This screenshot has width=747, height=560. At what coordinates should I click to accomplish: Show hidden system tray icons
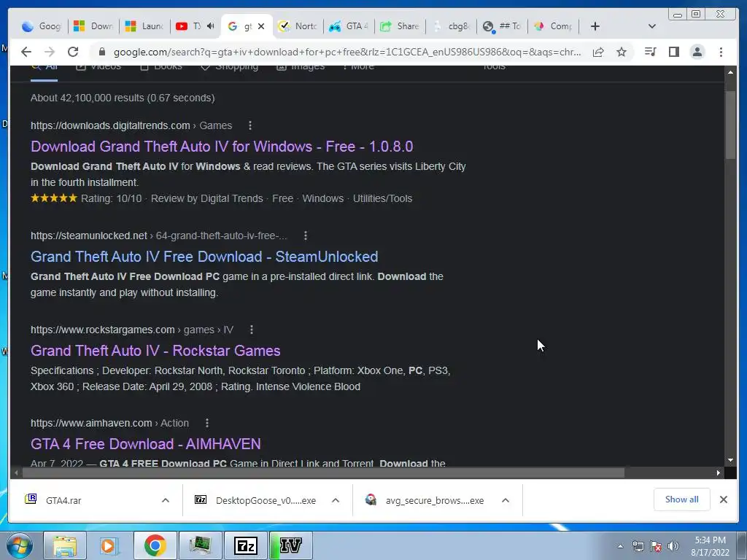pos(620,546)
